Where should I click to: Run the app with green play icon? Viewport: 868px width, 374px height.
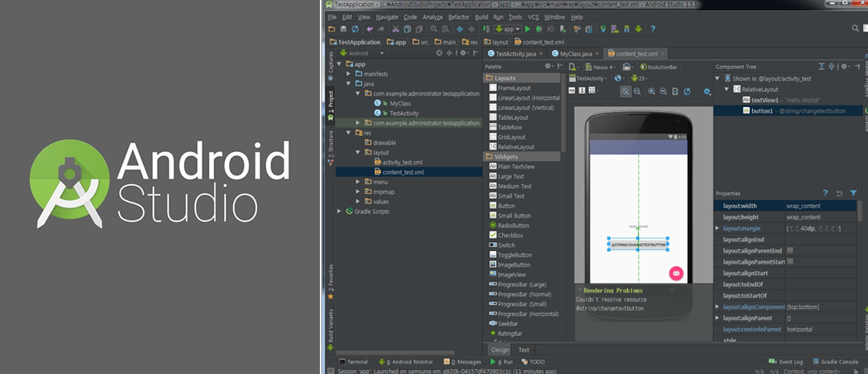(x=527, y=29)
